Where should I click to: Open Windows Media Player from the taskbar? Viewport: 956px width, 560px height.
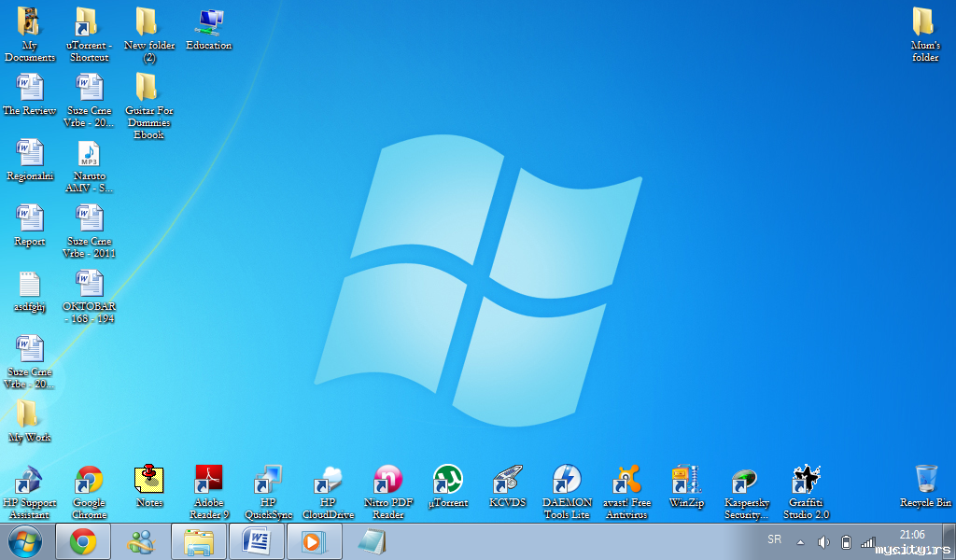[x=314, y=541]
